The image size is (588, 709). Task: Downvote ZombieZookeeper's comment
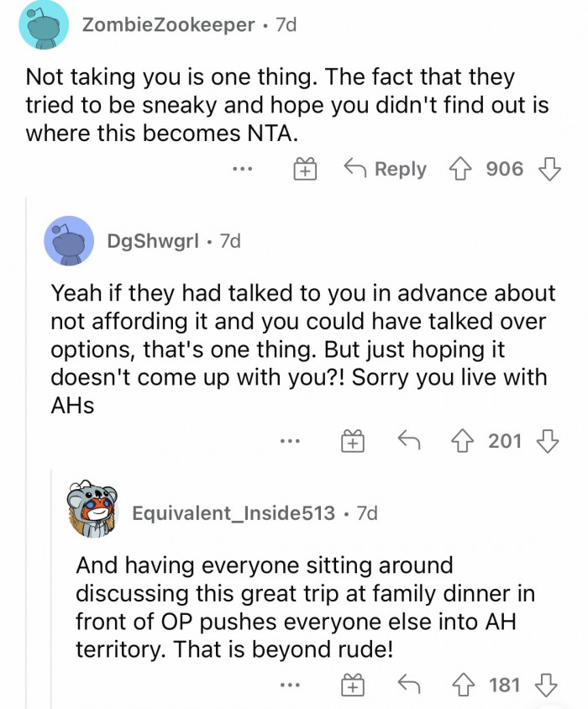[x=549, y=170]
